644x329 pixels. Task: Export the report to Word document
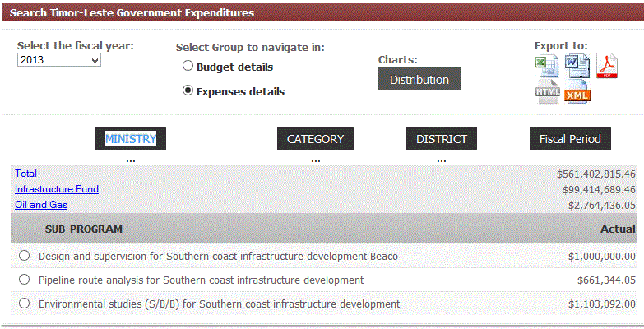click(x=577, y=66)
